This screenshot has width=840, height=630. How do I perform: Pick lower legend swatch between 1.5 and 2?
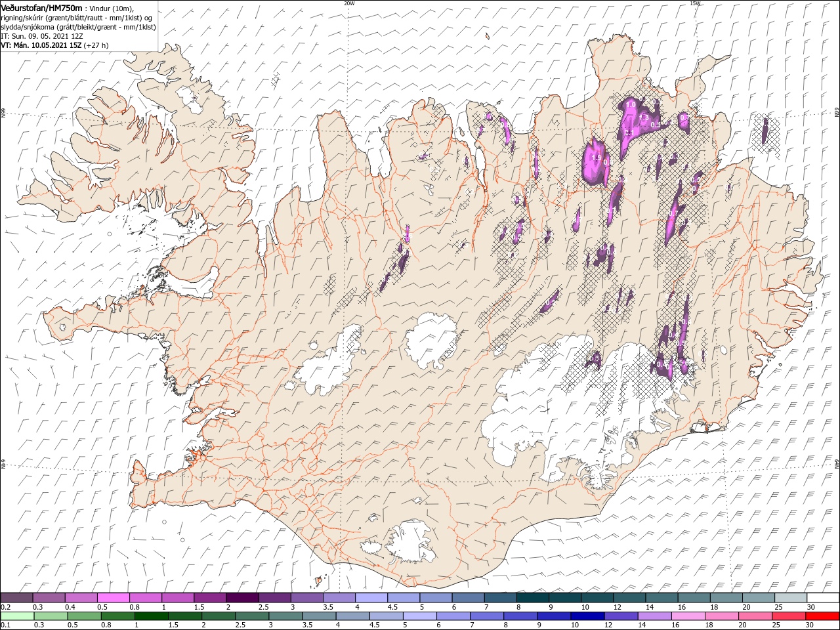click(186, 616)
